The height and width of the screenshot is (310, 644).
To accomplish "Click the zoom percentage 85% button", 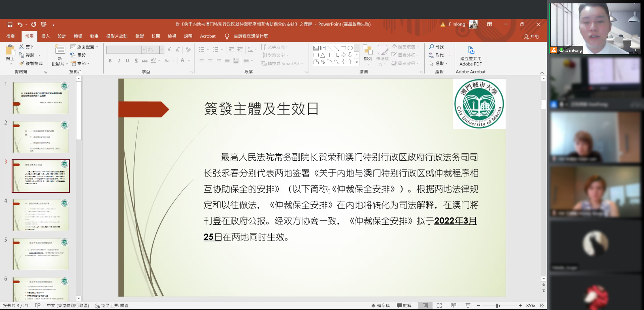I will (531, 306).
